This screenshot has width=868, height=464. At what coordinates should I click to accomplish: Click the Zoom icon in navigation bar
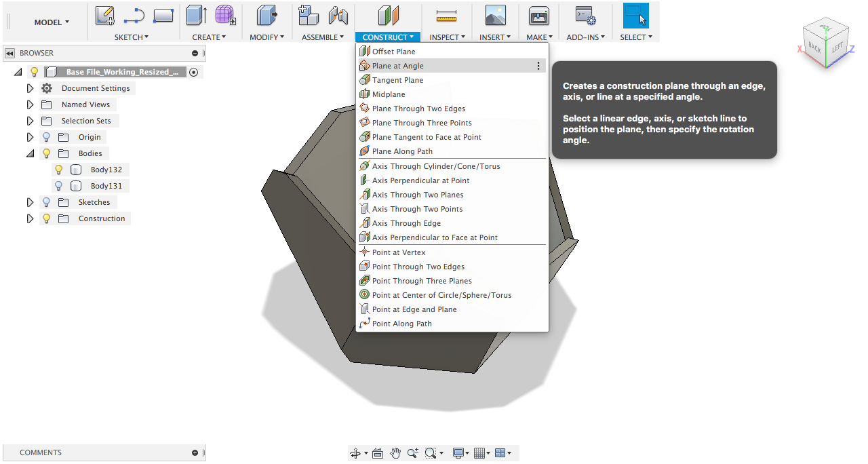tap(413, 453)
